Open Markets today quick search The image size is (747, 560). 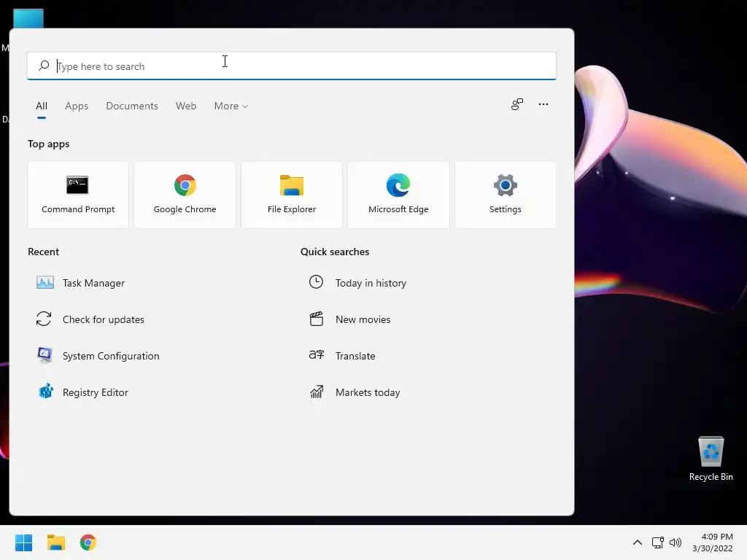pyautogui.click(x=368, y=392)
